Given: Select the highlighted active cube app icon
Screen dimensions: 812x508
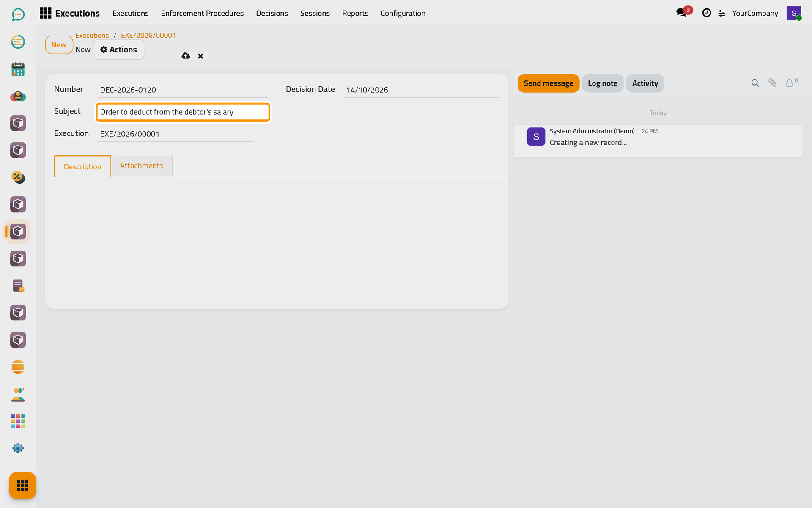Looking at the screenshot, I should (18, 232).
